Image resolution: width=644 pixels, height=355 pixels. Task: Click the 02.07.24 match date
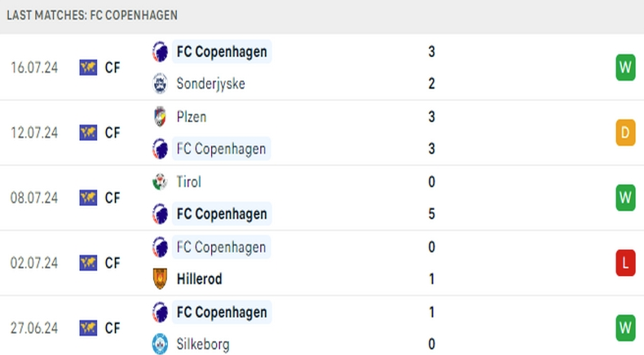(34, 263)
